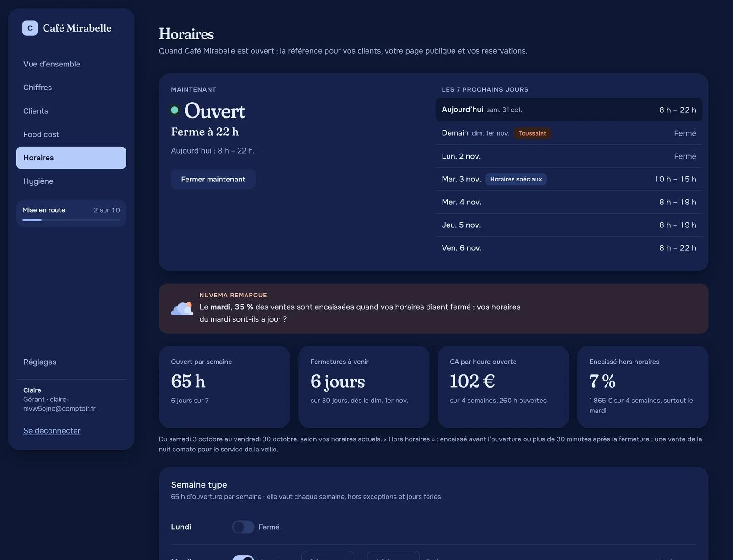Select the Lun. 2 nov. row
This screenshot has width=733, height=560.
tap(569, 156)
